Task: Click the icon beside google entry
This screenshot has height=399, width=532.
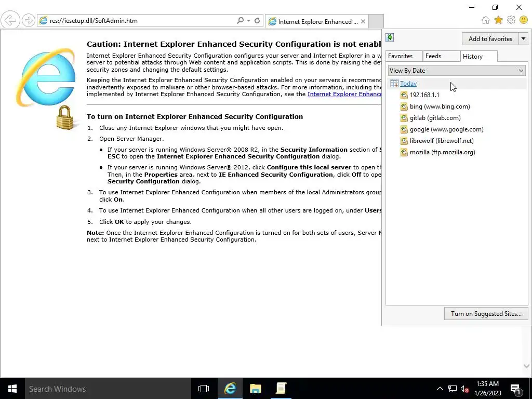Action: coord(404,129)
